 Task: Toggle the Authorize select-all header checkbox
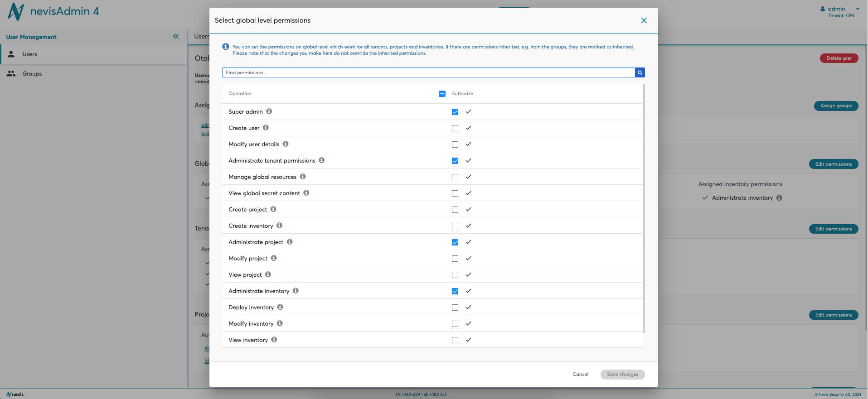[x=442, y=94]
